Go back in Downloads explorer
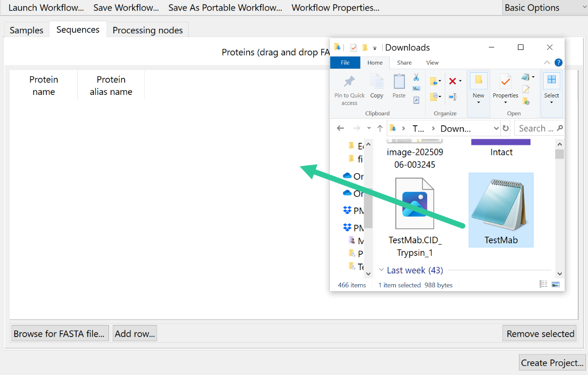 [340, 128]
